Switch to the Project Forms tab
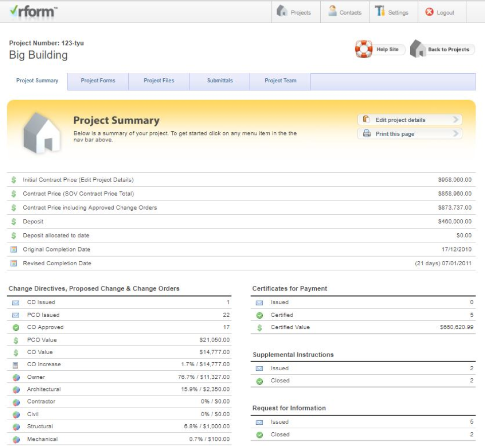485x448 pixels. coord(98,81)
